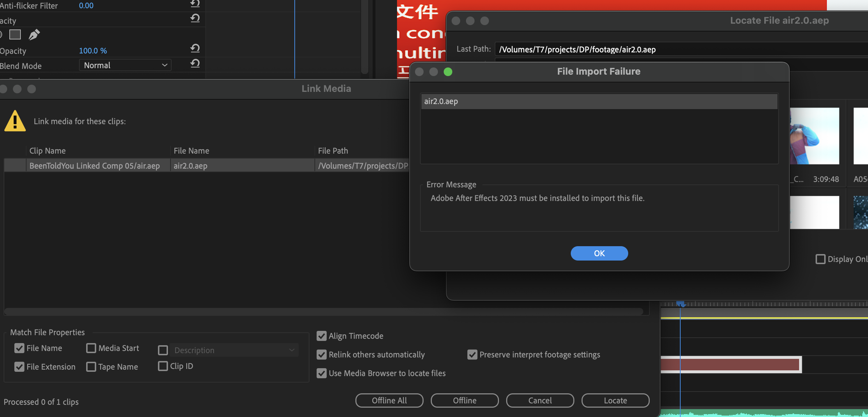Click green zoom button on File Import Failure
This screenshot has width=868, height=417.
click(448, 72)
